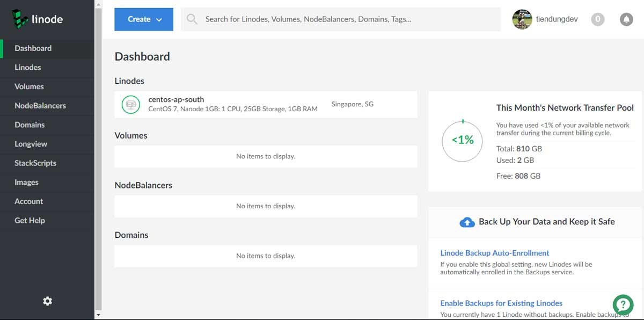Viewport: 644px width, 320px height.
Task: Click the Free: 808 GB value
Action: (518, 176)
